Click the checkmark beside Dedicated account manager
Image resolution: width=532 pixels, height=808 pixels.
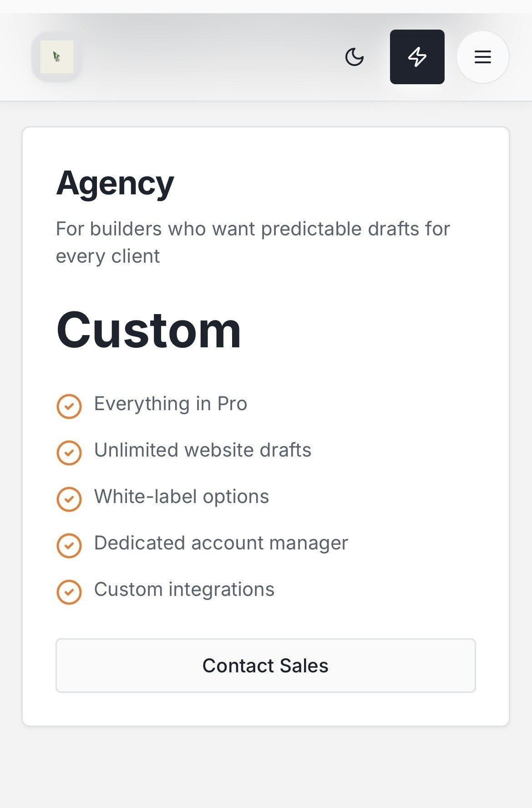pos(69,545)
